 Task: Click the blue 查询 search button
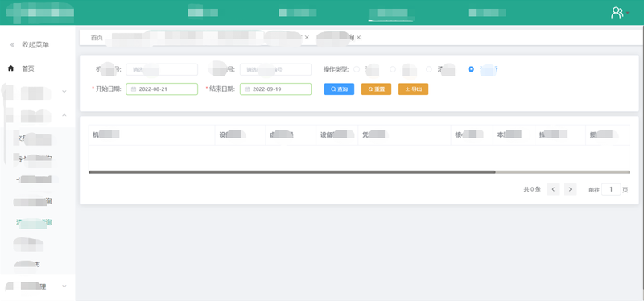(339, 89)
